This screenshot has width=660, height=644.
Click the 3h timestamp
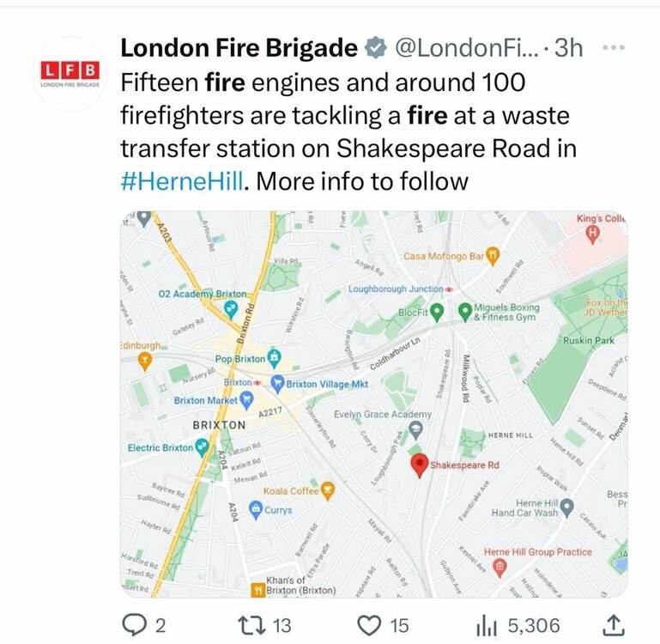(568, 49)
